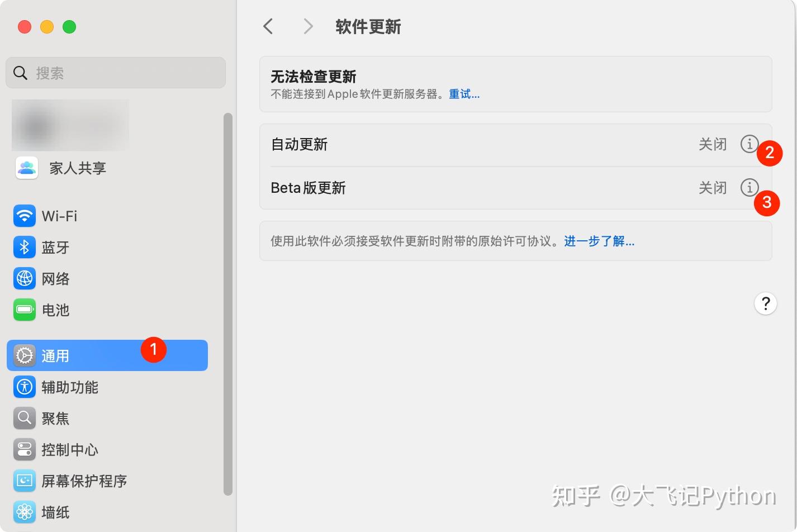Click the Accessibility (辅助功能) icon

(25, 387)
